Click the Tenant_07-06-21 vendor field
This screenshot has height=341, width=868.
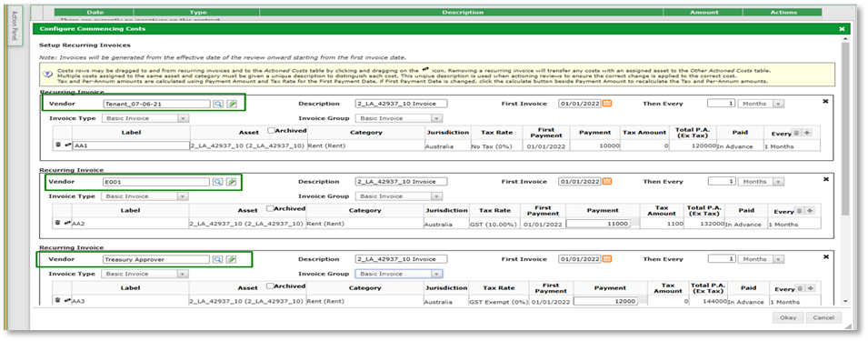(156, 104)
